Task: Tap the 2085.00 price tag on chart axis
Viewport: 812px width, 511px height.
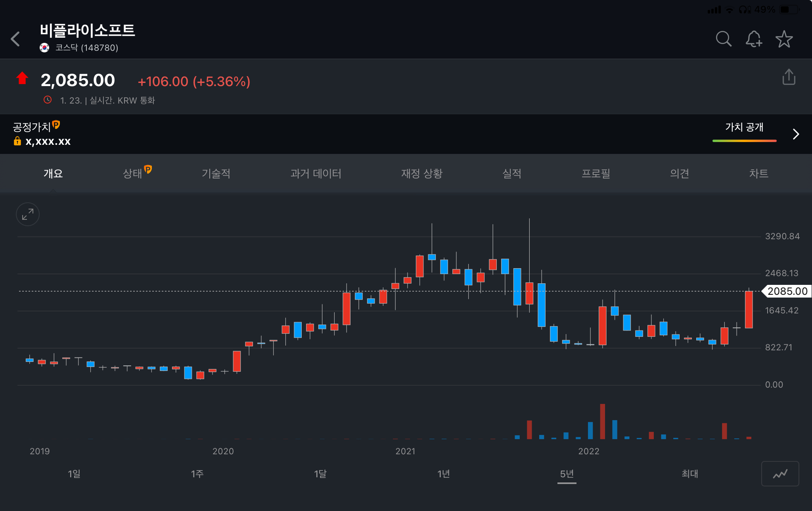Action: point(787,291)
